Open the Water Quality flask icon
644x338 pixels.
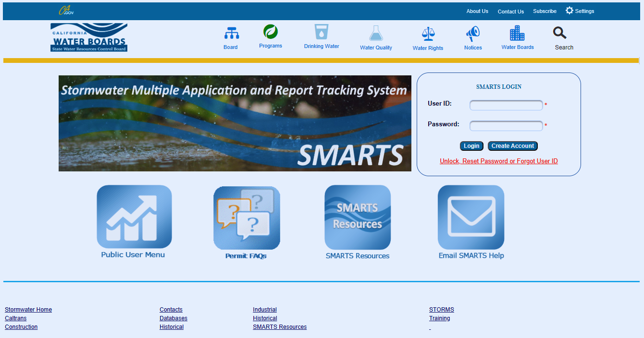(x=376, y=33)
